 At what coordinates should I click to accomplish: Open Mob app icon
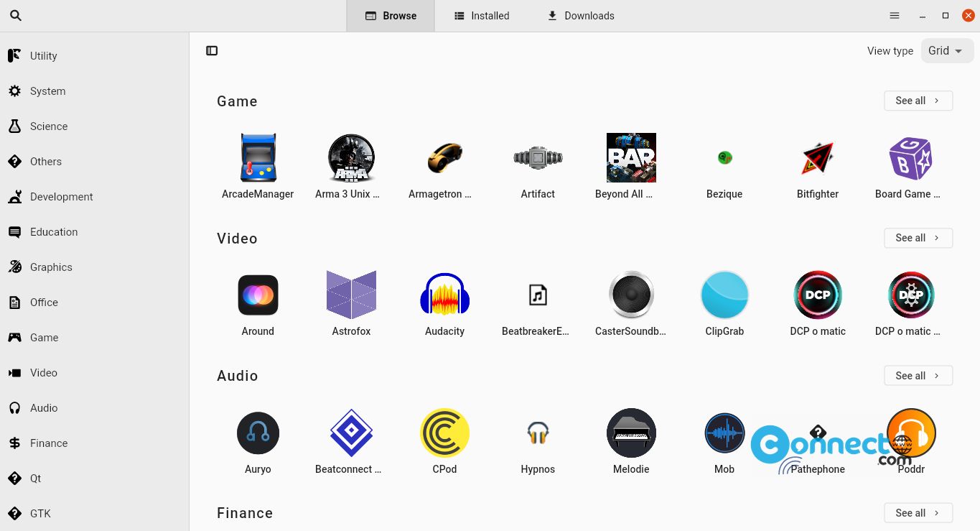(x=724, y=433)
